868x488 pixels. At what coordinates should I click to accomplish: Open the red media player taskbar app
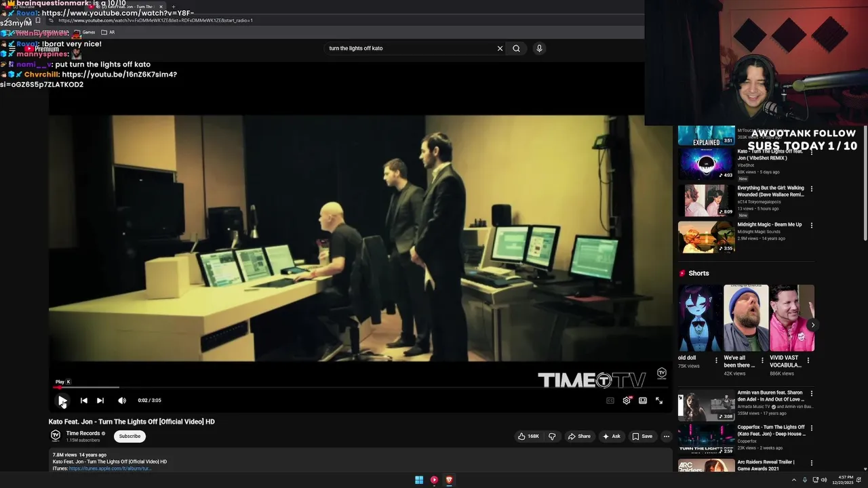pos(434,480)
